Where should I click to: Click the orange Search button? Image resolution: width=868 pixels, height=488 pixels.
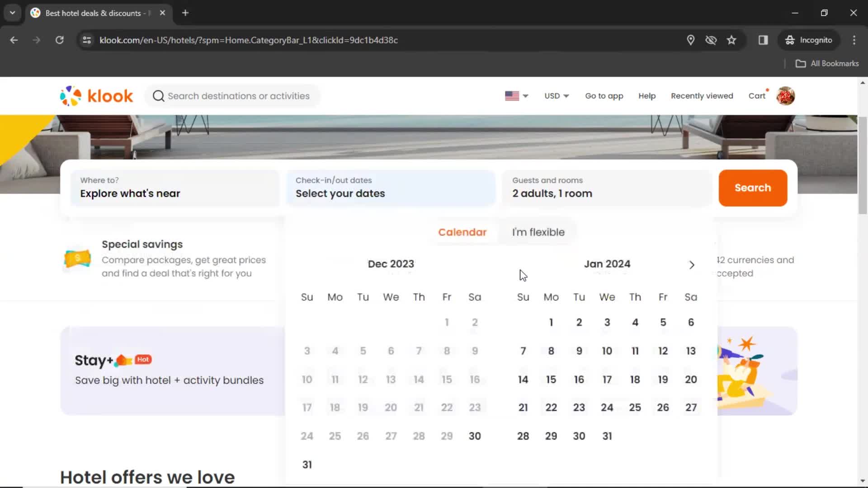pos(753,188)
